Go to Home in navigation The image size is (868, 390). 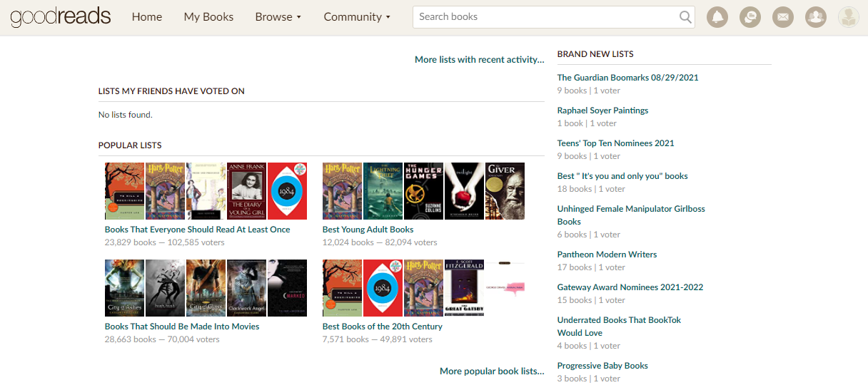[147, 17]
